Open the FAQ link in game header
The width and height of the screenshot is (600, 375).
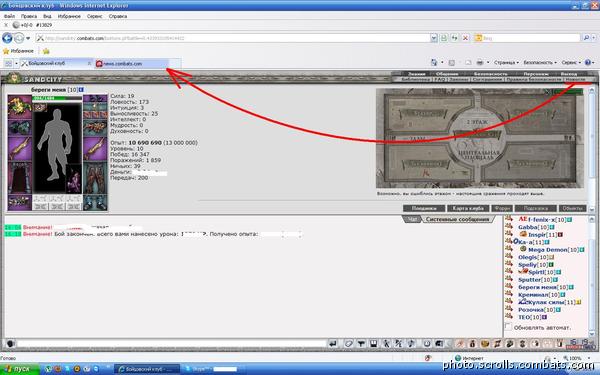(439, 79)
